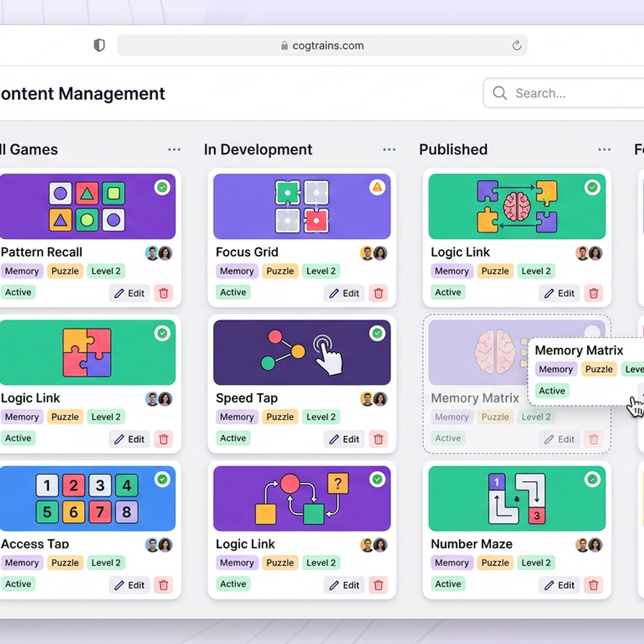Reload the page using address bar refresh icon

(x=516, y=45)
